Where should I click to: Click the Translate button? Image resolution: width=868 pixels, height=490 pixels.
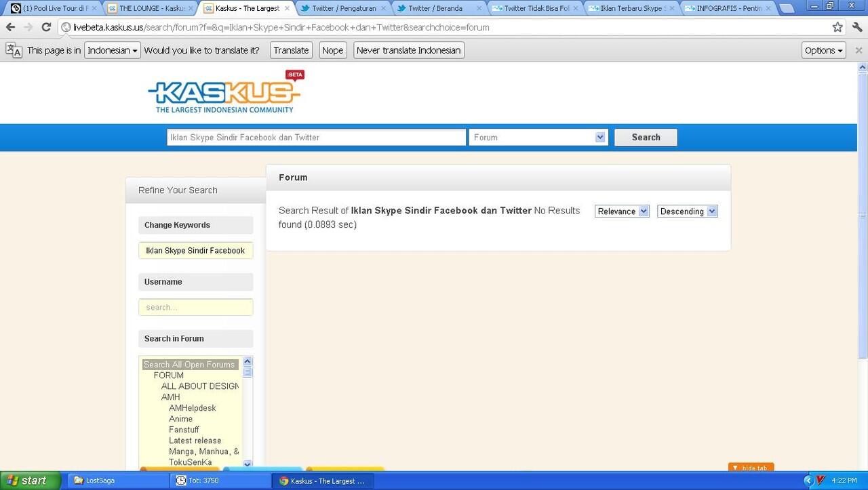pos(291,50)
